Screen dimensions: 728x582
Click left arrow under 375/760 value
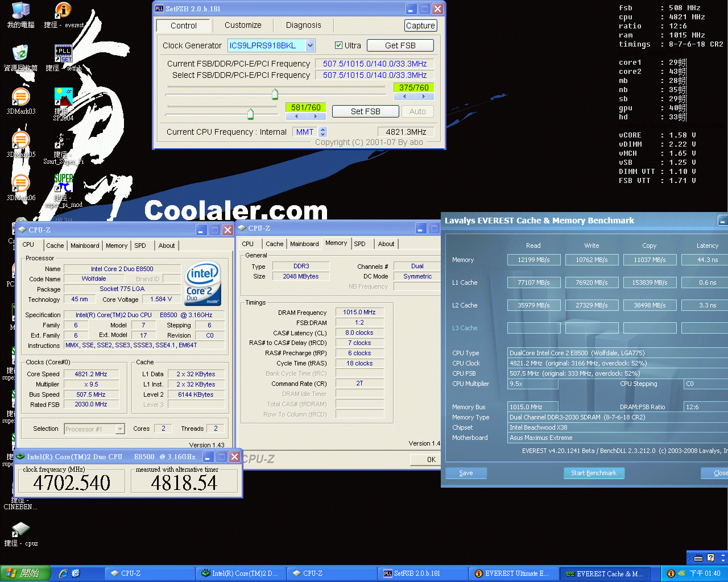pos(404,97)
